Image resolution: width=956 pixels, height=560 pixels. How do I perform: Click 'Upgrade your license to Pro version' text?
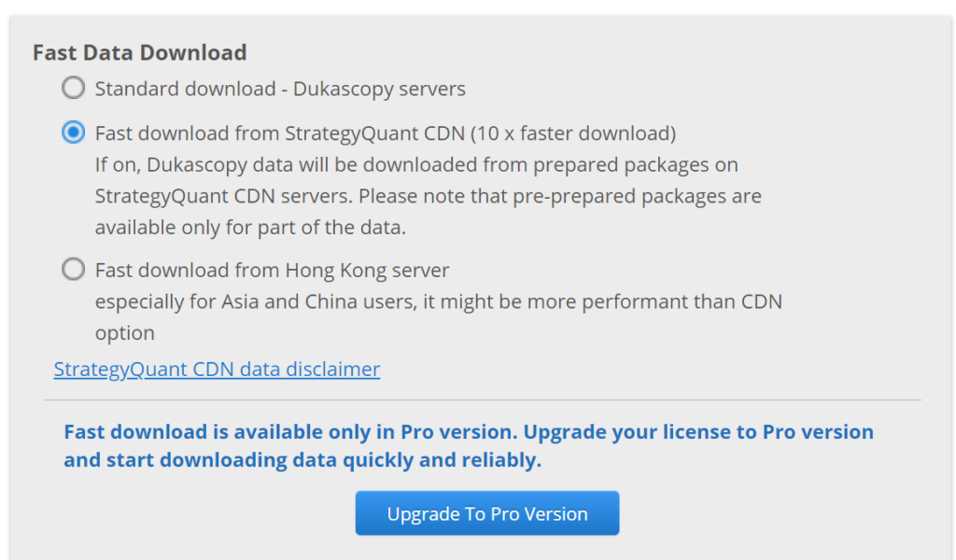[x=698, y=432]
